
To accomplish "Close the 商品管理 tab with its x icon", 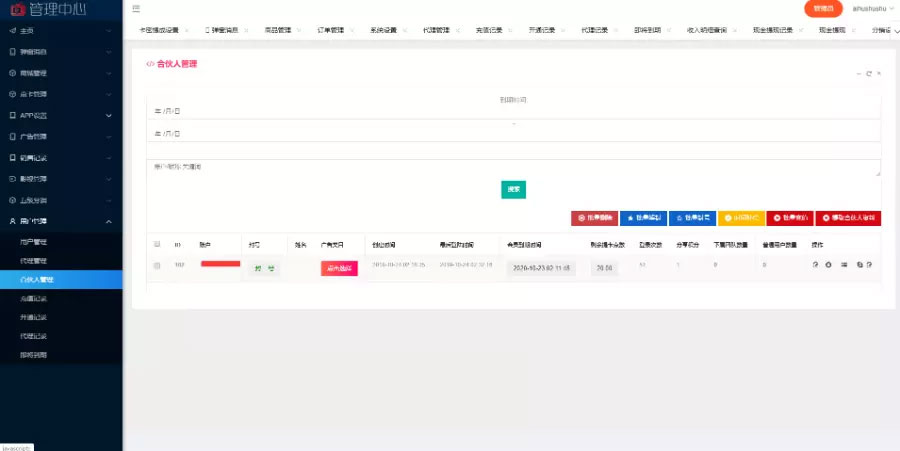I will 298,30.
